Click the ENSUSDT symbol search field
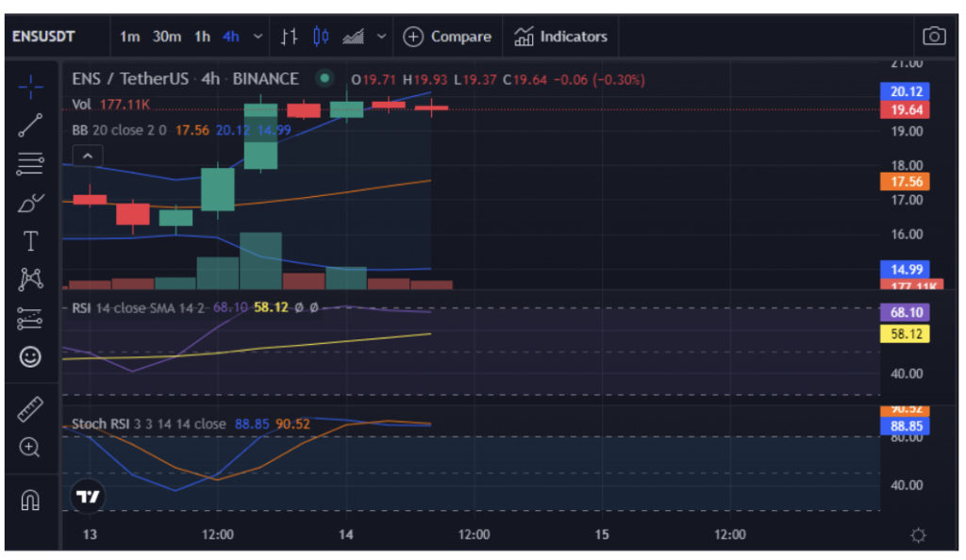 43,37
